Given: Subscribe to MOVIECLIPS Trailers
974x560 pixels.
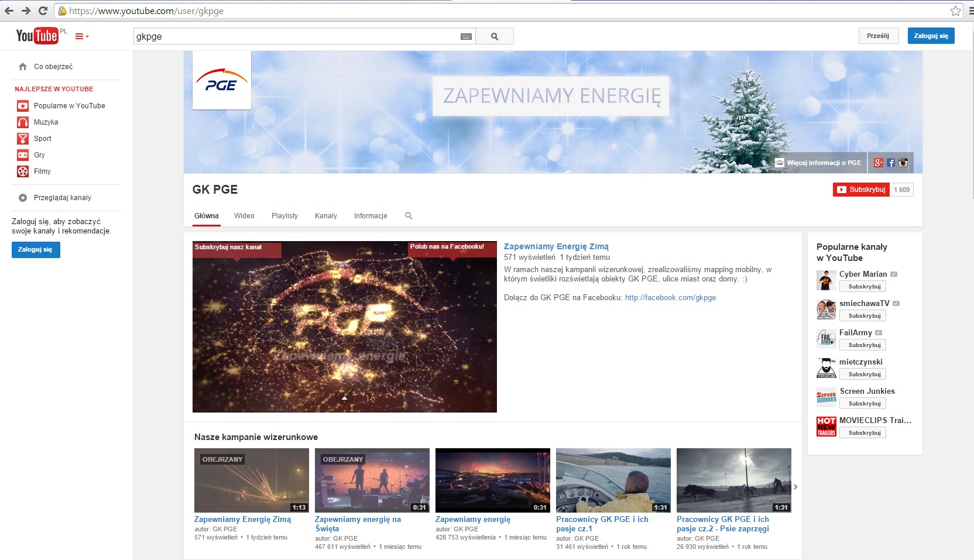Looking at the screenshot, I should point(863,433).
